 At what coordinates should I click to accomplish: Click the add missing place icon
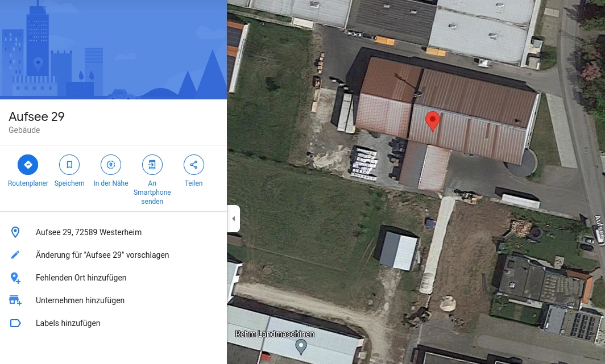pos(15,278)
